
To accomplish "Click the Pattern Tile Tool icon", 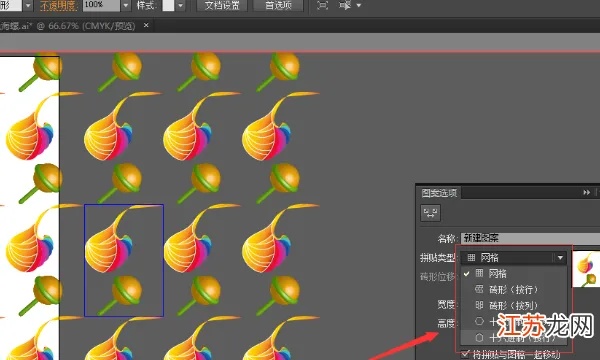I will click(x=430, y=213).
